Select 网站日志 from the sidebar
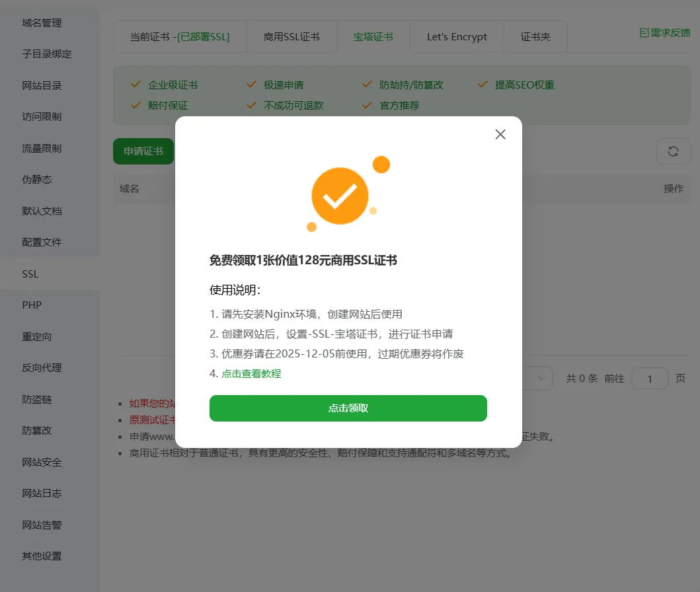 (x=42, y=493)
